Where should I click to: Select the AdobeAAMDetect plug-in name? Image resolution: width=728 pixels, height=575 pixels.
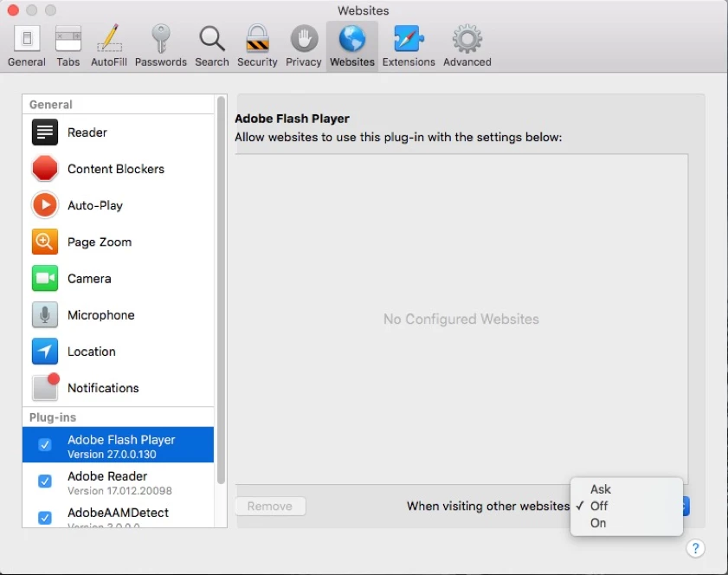(118, 513)
